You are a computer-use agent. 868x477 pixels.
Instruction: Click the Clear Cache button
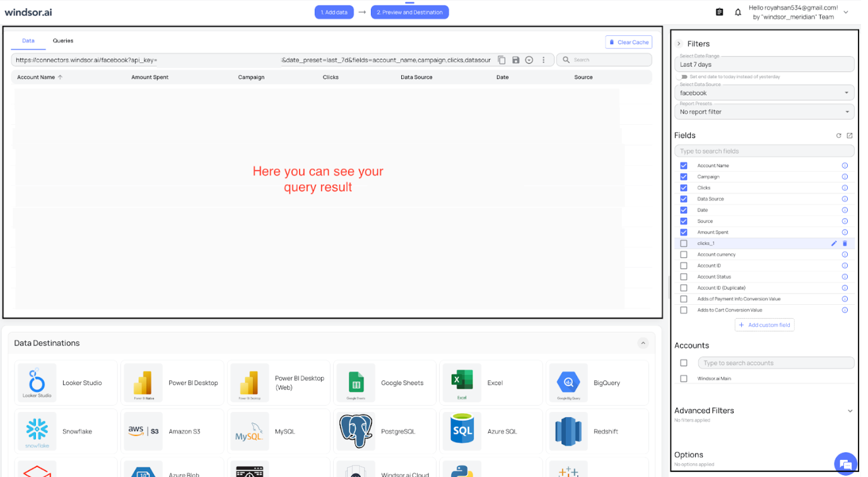click(x=628, y=42)
